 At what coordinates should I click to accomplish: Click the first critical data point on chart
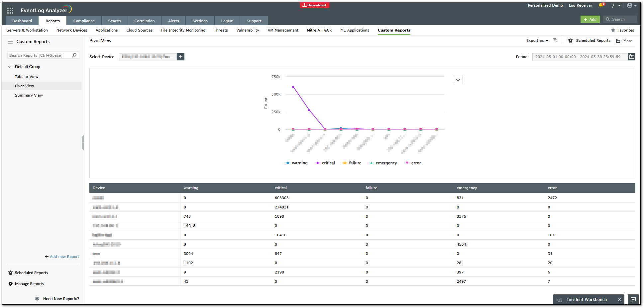pyautogui.click(x=293, y=87)
